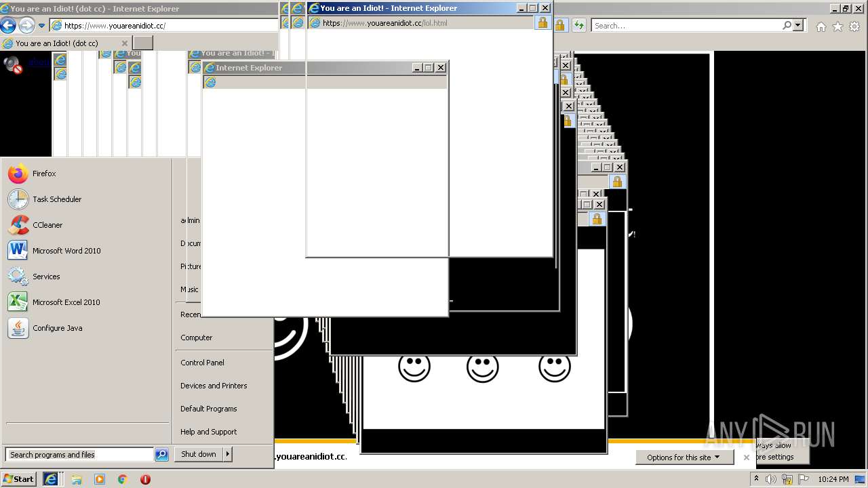Open the IE Tools gear icon

tap(854, 26)
